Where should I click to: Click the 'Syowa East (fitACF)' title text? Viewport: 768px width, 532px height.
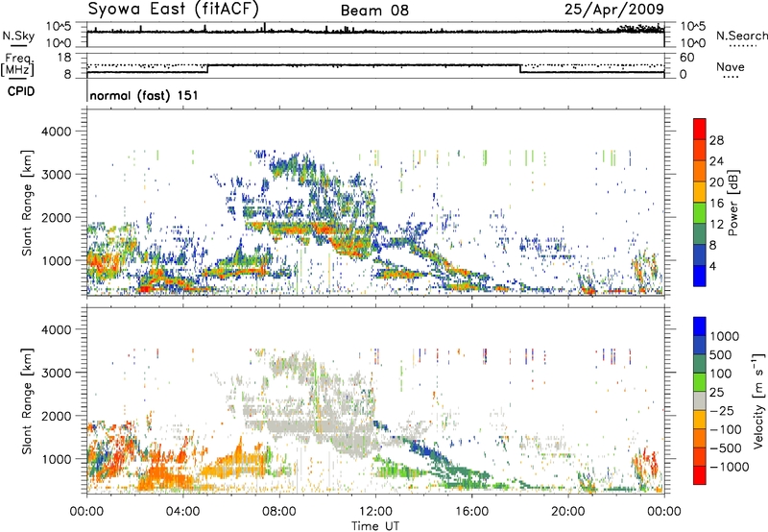pos(173,10)
